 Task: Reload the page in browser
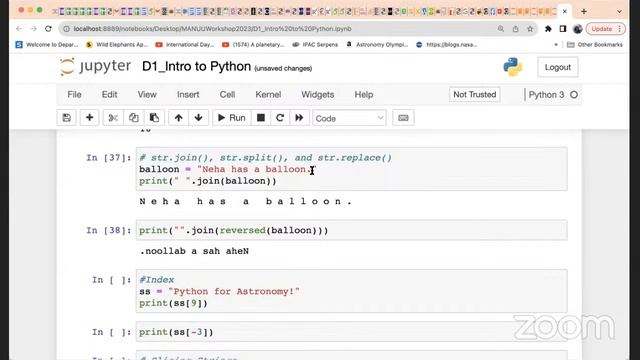pos(48,29)
